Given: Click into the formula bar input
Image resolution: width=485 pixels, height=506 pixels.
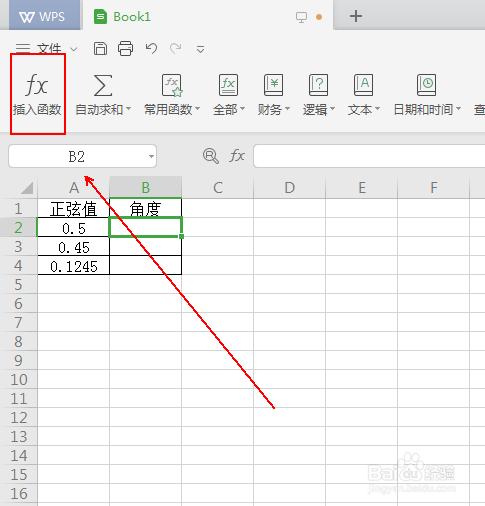Looking at the screenshot, I should 369,156.
